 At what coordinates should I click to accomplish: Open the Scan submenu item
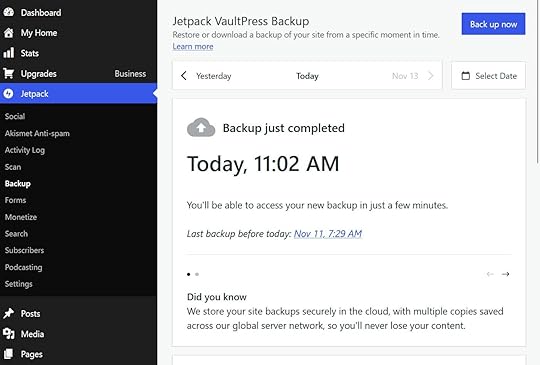(x=13, y=167)
